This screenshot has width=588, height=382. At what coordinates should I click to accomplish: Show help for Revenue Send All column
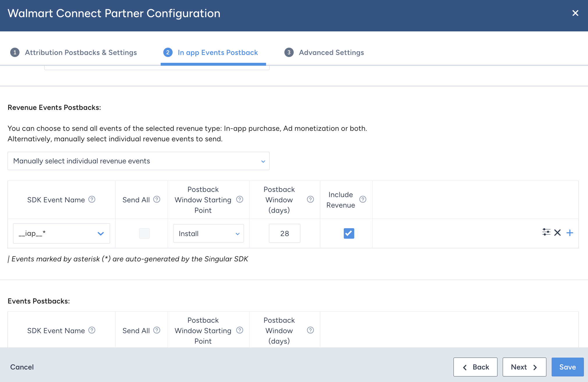click(157, 199)
